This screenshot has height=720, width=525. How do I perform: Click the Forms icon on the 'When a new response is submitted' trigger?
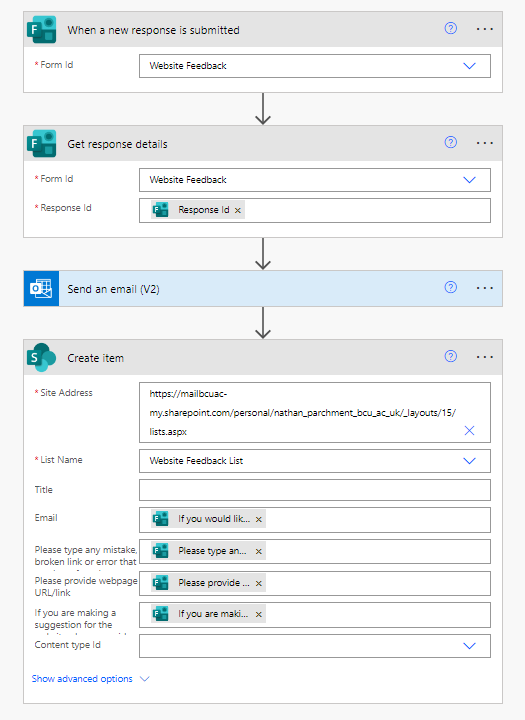(x=41, y=30)
